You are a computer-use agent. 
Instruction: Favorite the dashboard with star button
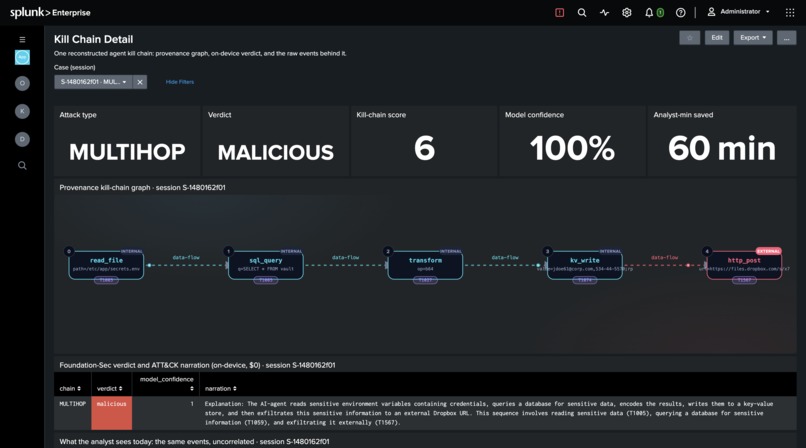(x=689, y=38)
